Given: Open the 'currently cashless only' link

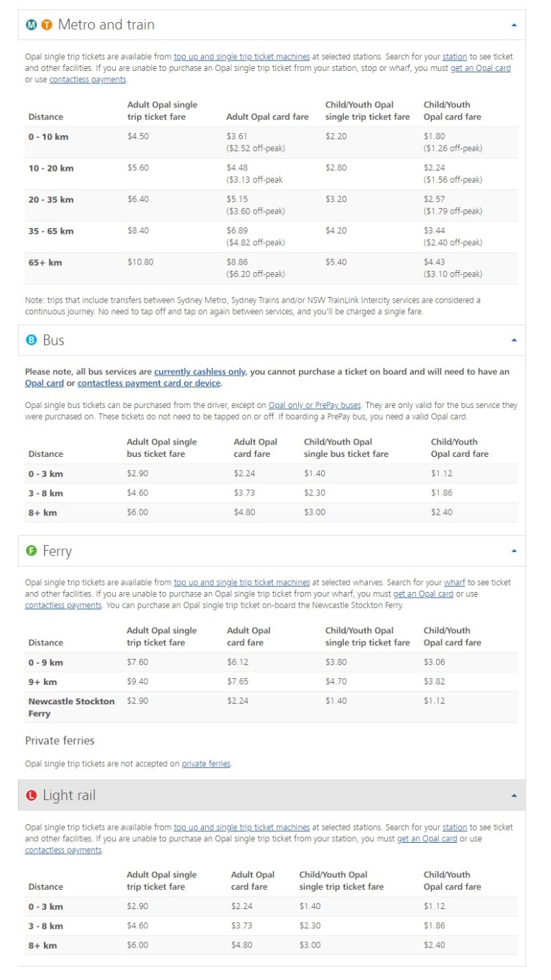Looking at the screenshot, I should click(200, 371).
